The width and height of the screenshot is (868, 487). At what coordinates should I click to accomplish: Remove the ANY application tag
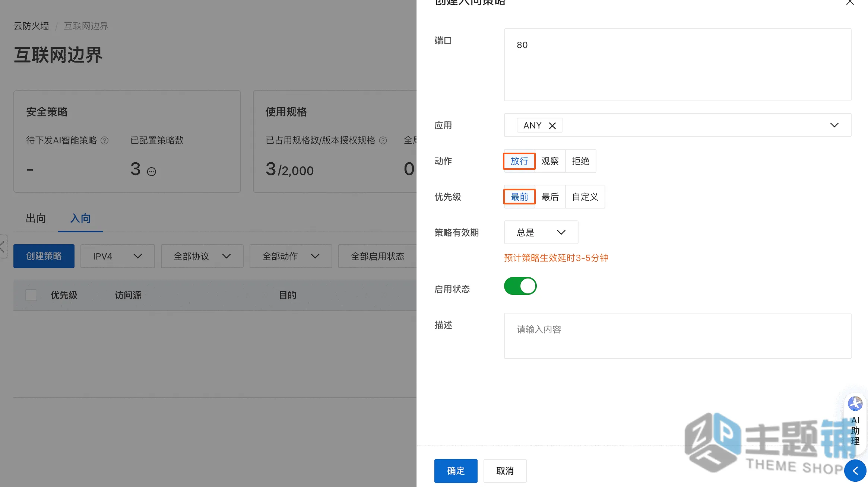[x=552, y=126]
